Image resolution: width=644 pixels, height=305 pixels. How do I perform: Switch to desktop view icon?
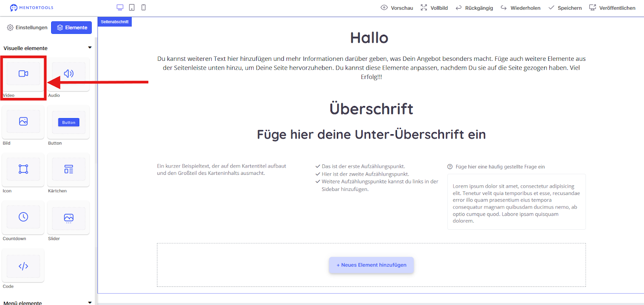point(120,8)
